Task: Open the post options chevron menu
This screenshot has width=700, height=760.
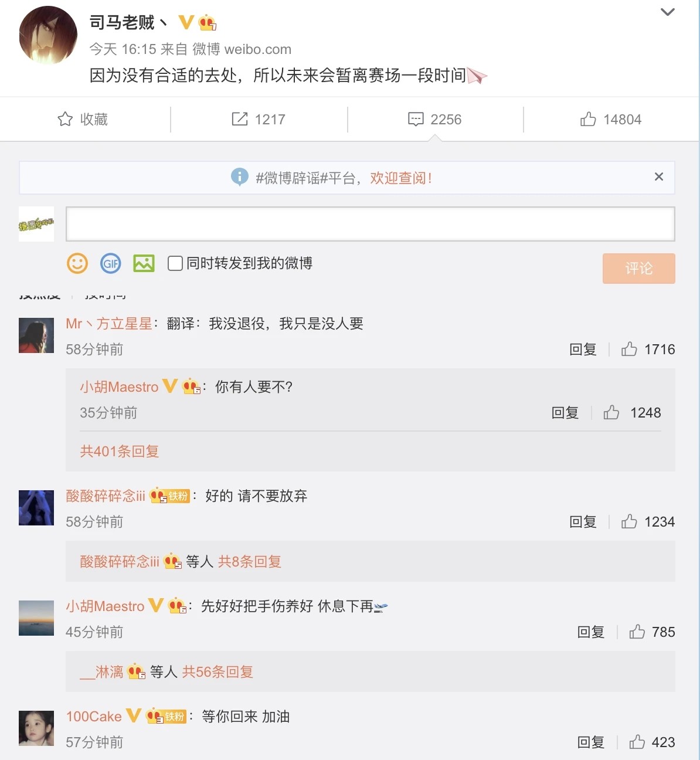Action: 667,12
